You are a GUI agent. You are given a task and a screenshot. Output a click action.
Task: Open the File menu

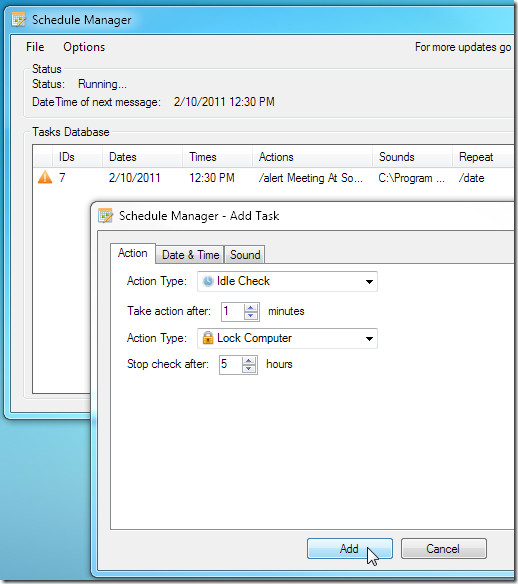point(35,47)
